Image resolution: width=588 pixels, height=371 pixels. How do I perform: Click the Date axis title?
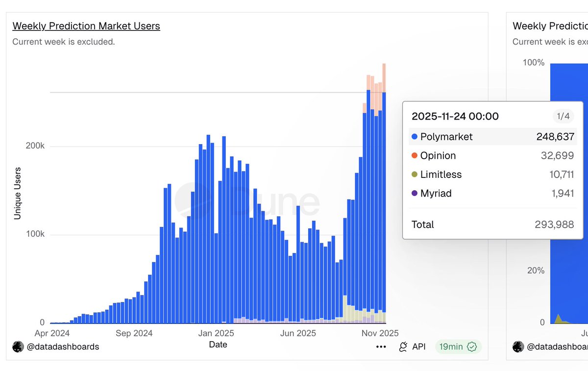(218, 345)
